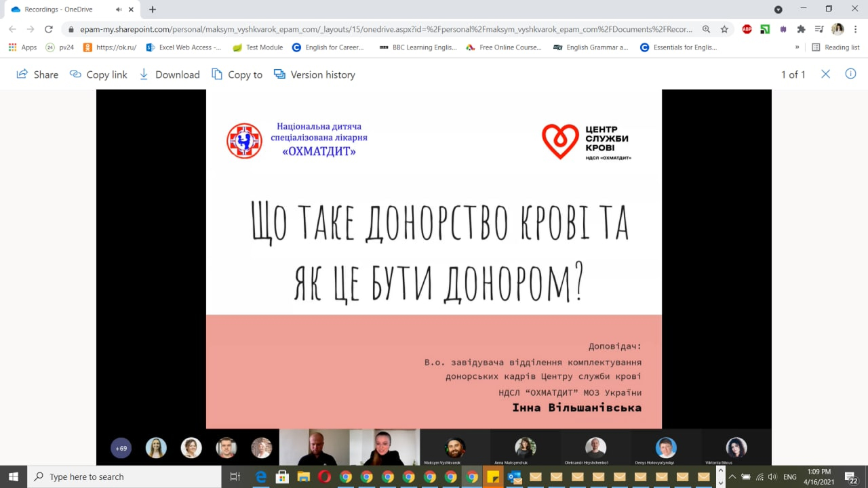Open a new browser tab
The height and width of the screenshot is (488, 868).
pyautogui.click(x=153, y=9)
